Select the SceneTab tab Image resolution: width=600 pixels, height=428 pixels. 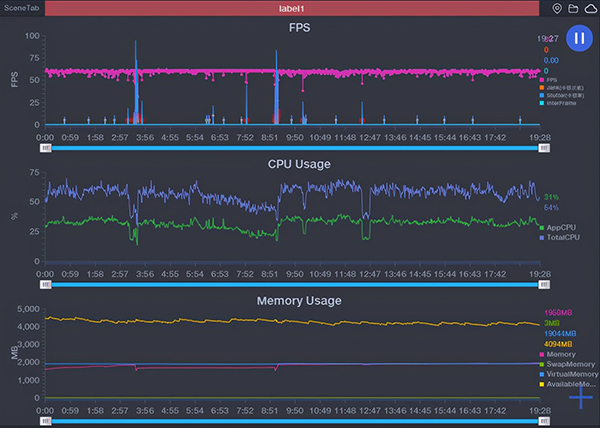(x=21, y=8)
